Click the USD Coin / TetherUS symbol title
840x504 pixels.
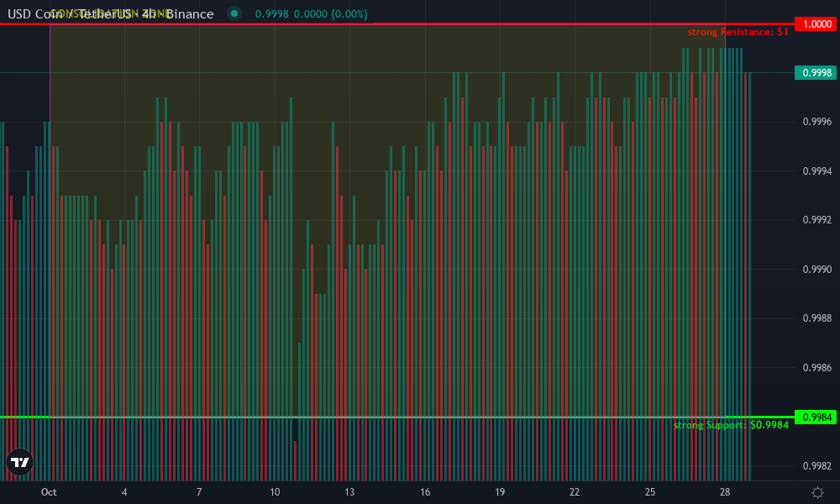[x=111, y=14]
